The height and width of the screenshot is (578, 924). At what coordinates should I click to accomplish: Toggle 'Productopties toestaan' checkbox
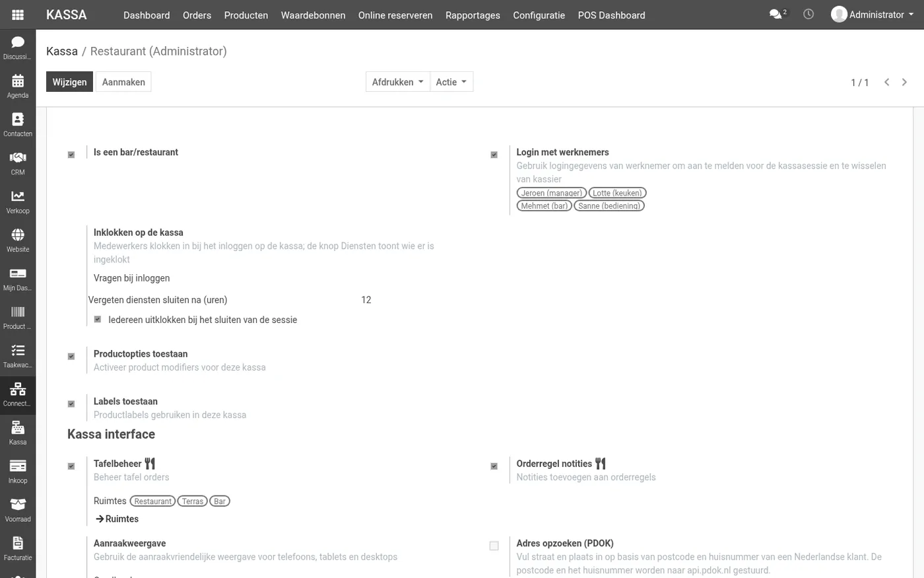71,356
